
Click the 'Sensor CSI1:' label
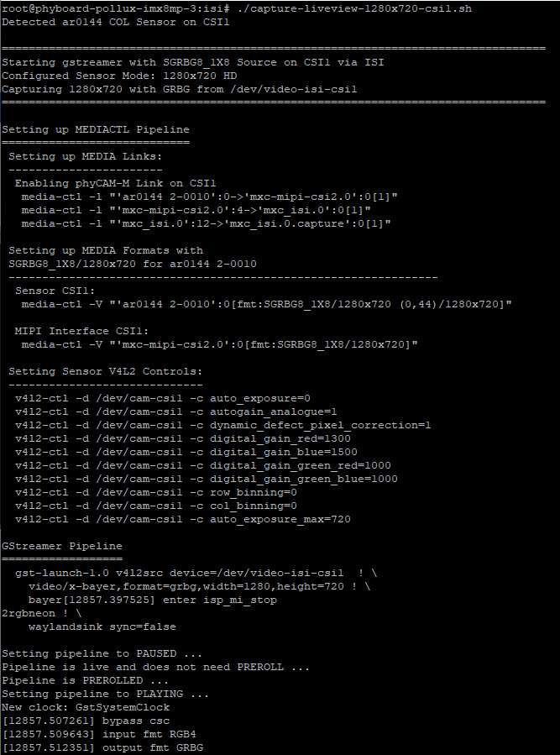tap(55, 291)
